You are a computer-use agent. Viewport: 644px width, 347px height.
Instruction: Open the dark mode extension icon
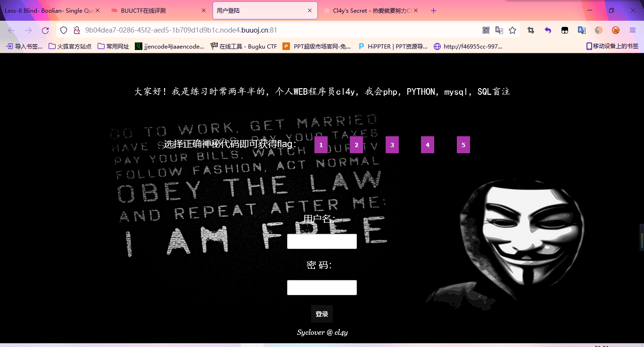point(598,30)
